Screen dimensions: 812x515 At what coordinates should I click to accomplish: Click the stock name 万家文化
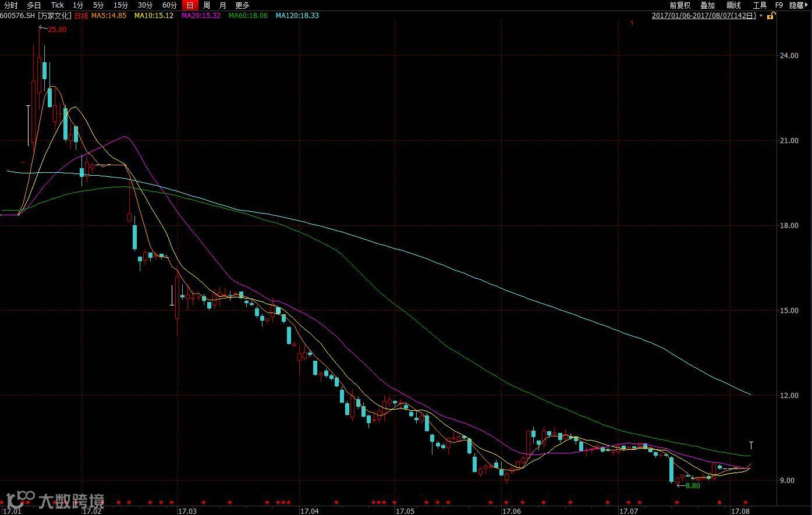pyautogui.click(x=55, y=16)
